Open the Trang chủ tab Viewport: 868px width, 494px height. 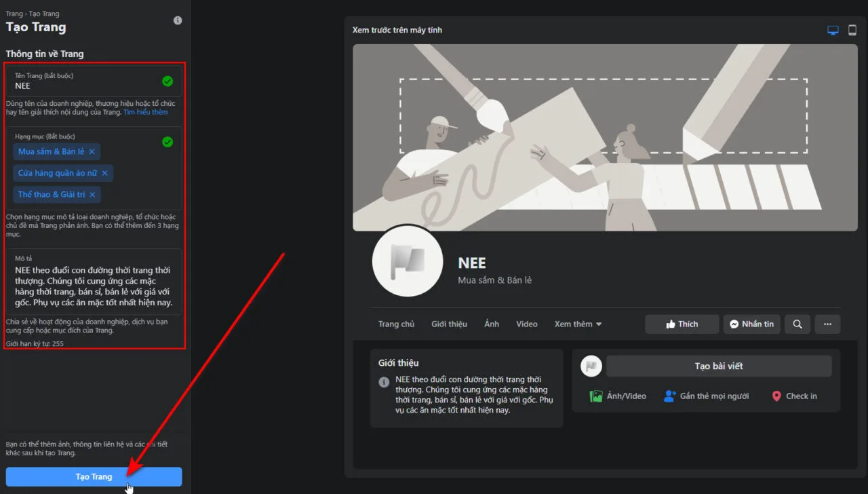(x=396, y=324)
